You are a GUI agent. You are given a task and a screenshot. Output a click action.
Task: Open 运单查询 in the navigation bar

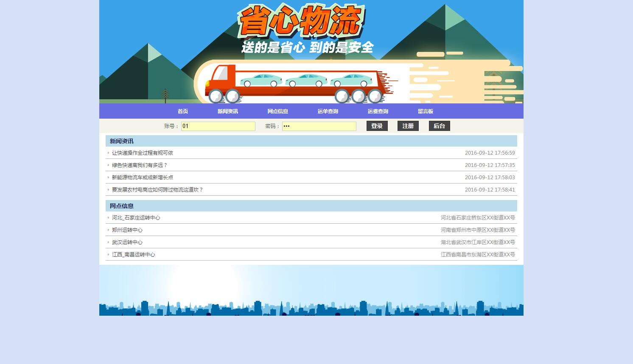328,111
